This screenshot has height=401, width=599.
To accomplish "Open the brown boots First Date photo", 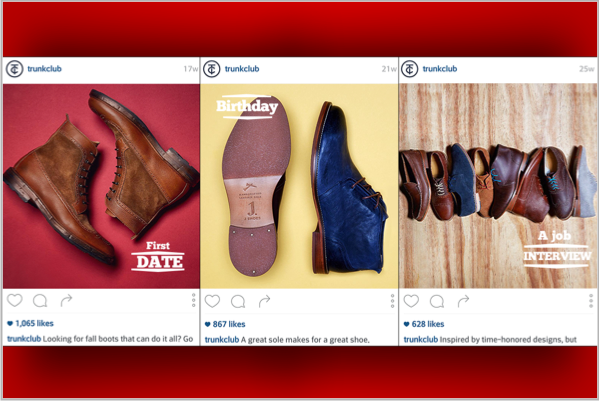I will (101, 186).
